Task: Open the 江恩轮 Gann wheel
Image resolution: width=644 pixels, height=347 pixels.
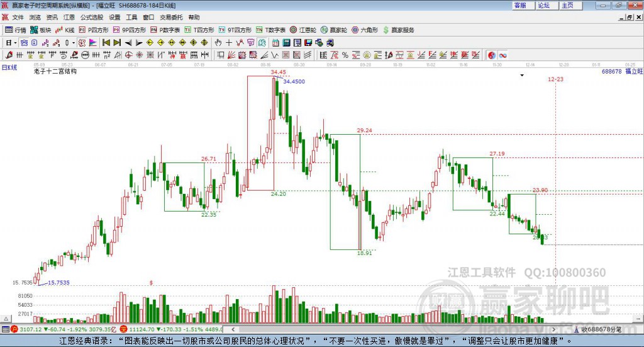Action: click(x=303, y=30)
